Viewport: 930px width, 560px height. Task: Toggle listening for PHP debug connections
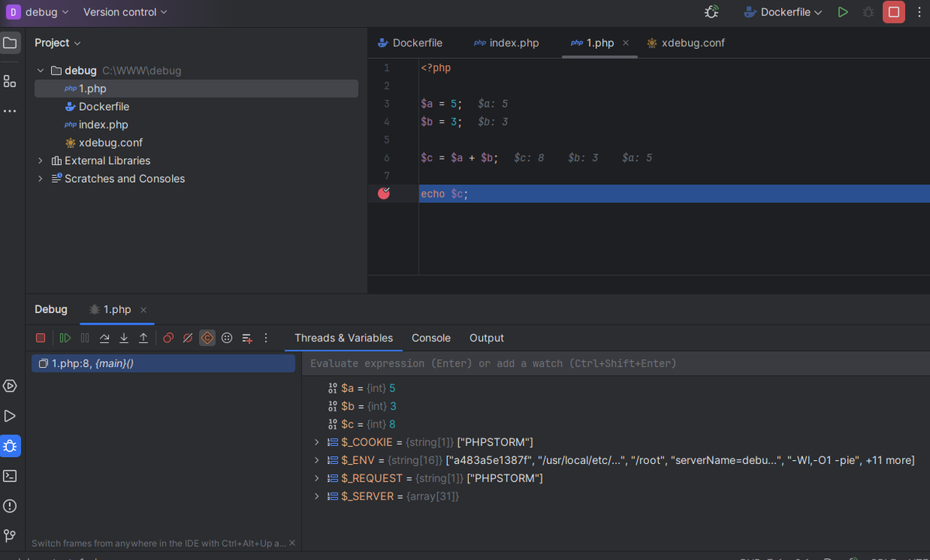pyautogui.click(x=711, y=12)
